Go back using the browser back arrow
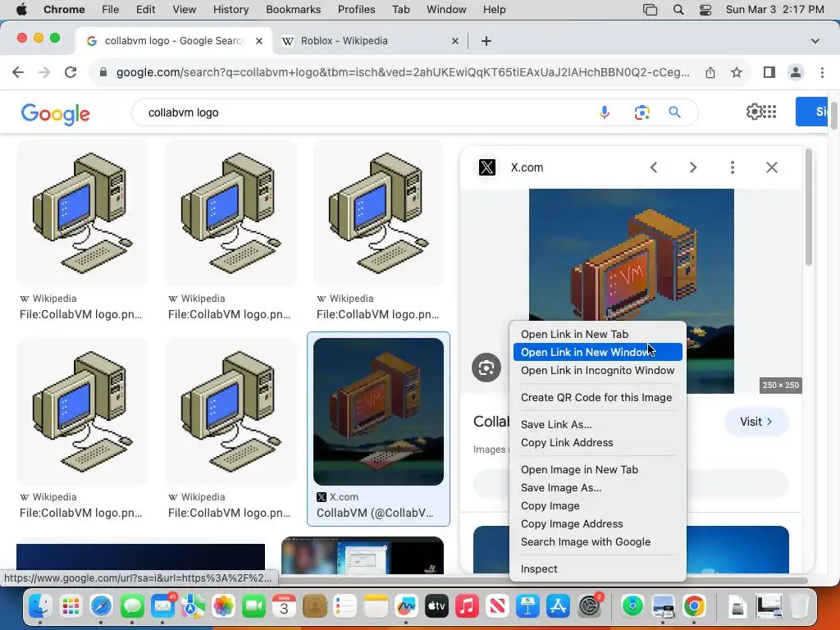 click(18, 72)
